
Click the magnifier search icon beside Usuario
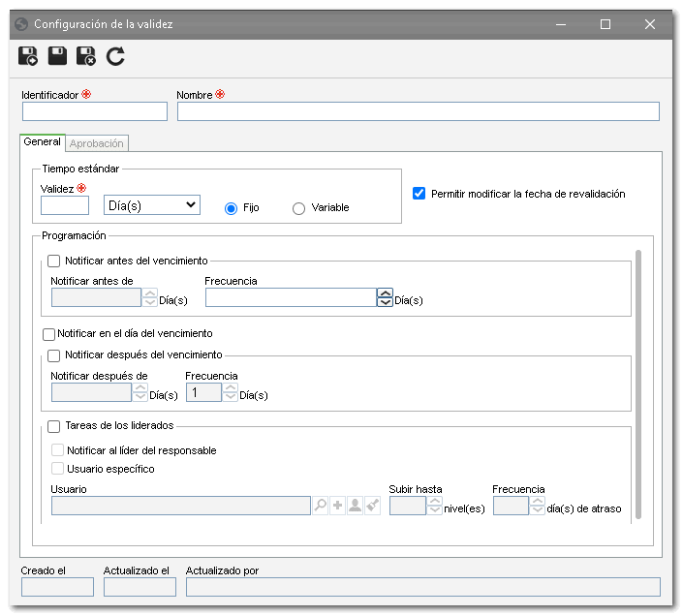pyautogui.click(x=320, y=506)
